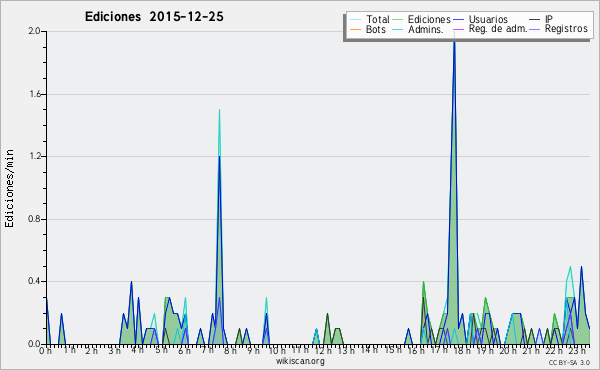This screenshot has height=370, width=600.
Task: Click the '0 h' x-axis tick label
Action: pyautogui.click(x=45, y=350)
